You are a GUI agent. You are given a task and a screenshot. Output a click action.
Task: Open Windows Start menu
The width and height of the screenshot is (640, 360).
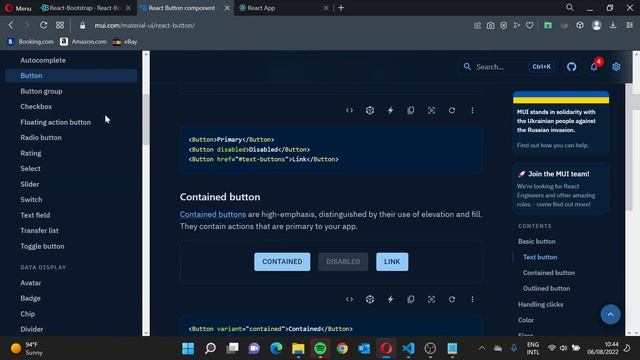coord(188,348)
